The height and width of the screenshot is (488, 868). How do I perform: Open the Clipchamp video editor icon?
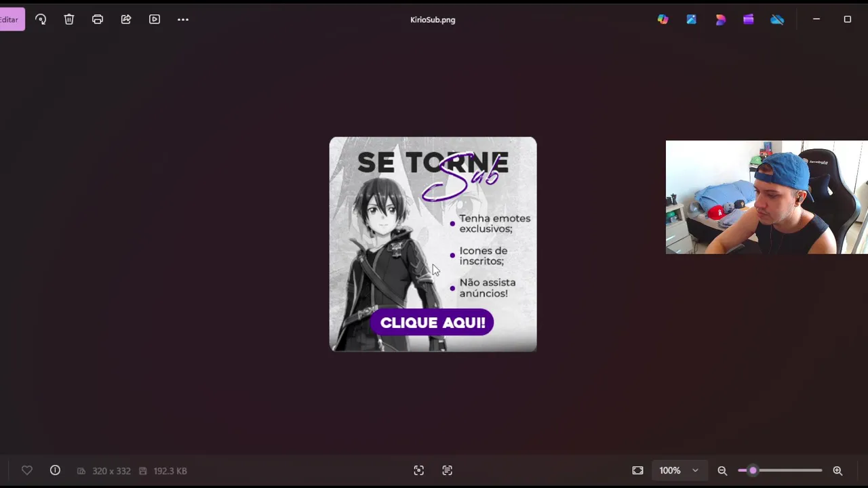point(749,20)
